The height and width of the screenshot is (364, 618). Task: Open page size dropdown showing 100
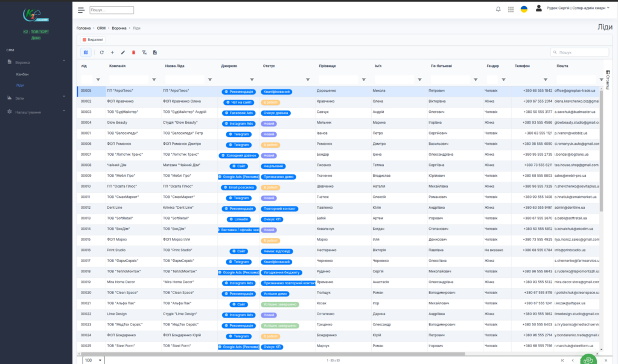coord(92,360)
